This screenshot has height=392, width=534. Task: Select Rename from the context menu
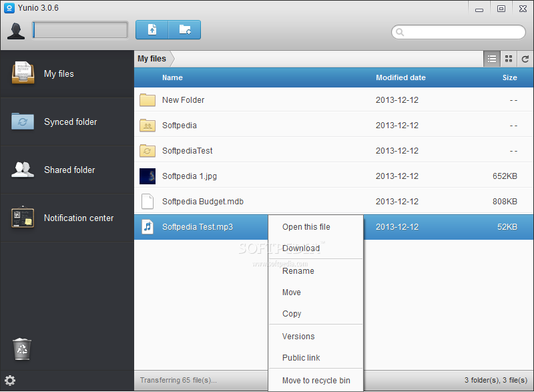pos(316,270)
